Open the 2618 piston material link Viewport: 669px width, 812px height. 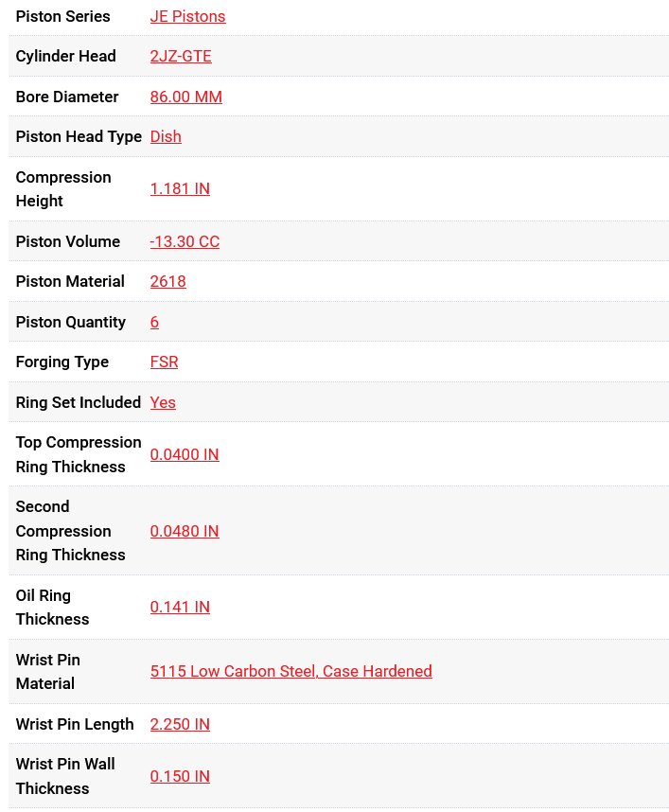[x=167, y=281]
